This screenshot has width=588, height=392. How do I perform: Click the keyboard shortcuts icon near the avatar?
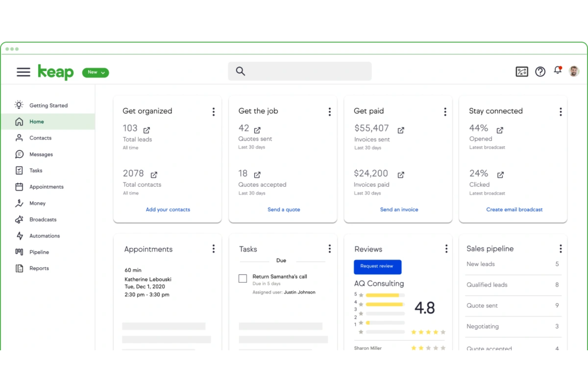click(x=522, y=71)
